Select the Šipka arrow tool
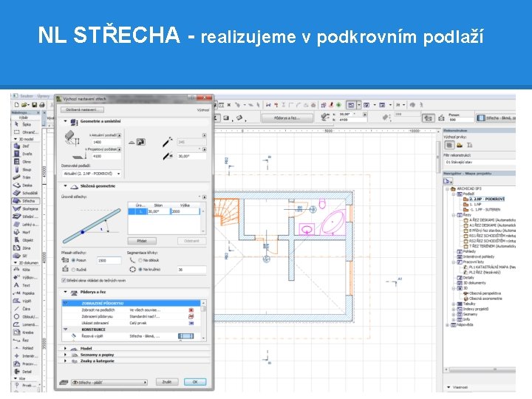The height and width of the screenshot is (399, 532). click(23, 125)
